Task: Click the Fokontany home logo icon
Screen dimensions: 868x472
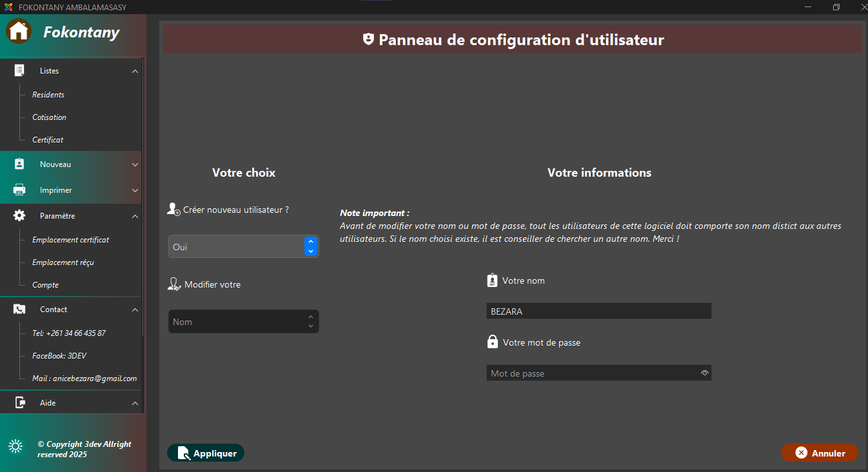Action: 19,31
